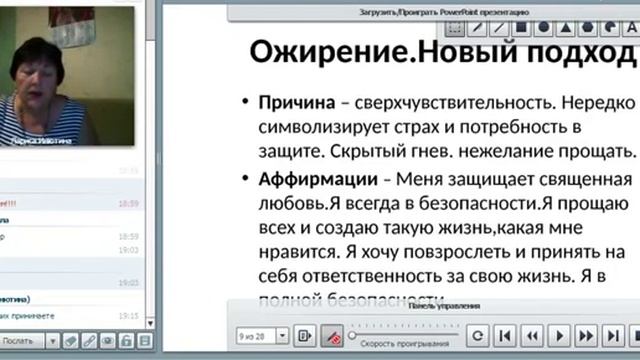640x360 pixels.
Task: Click the slide heading 'Ожирение.Новый подход'
Action: coord(444,52)
